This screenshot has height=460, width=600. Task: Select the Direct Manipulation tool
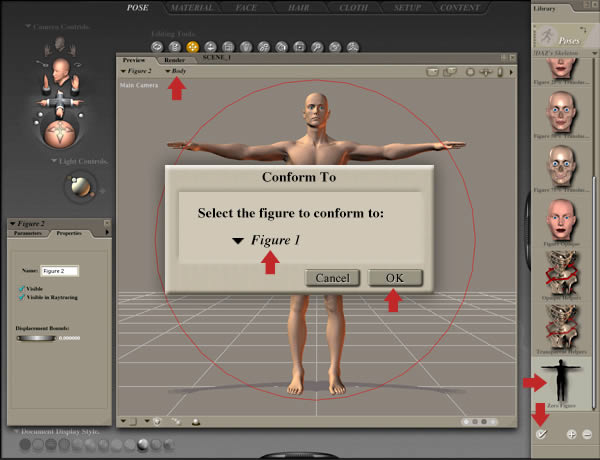(352, 47)
